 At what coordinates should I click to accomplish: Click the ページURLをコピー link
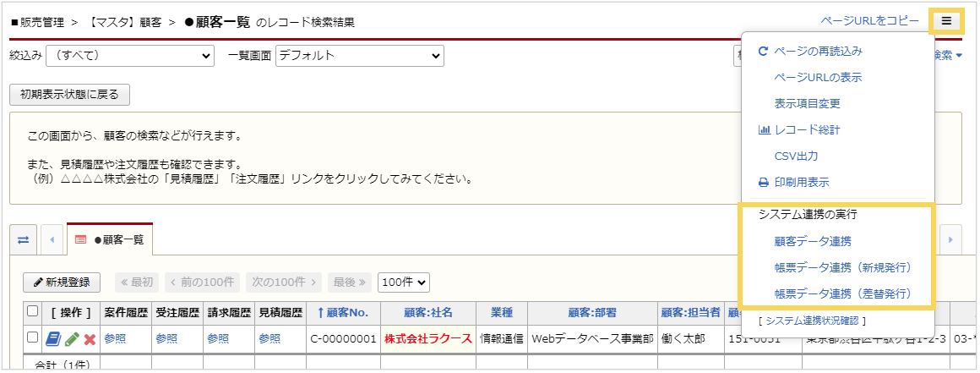[869, 21]
